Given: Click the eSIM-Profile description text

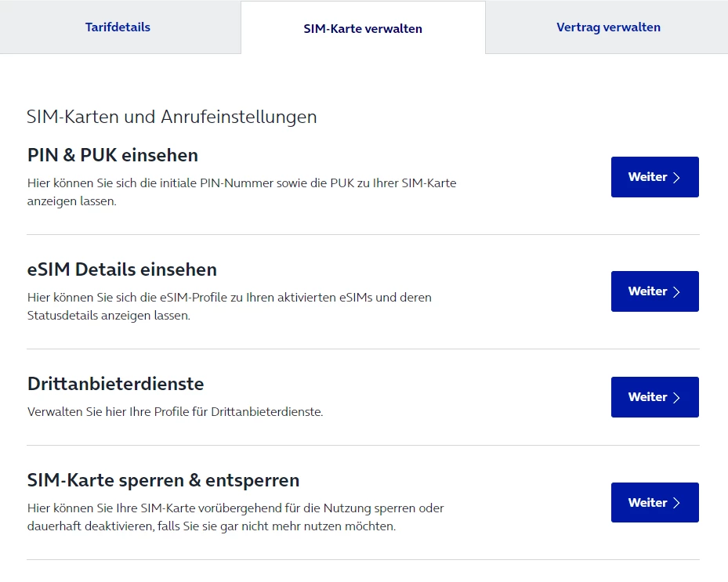Looking at the screenshot, I should (x=229, y=306).
